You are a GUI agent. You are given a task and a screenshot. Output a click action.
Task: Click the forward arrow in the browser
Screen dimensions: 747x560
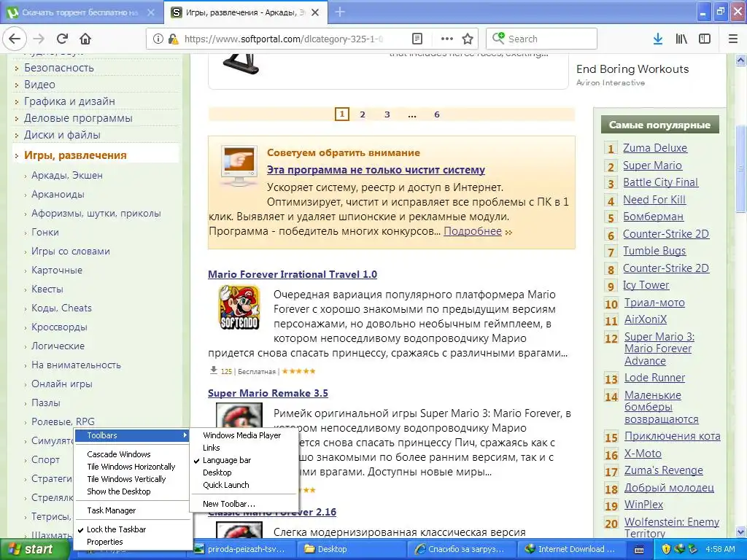click(x=39, y=39)
